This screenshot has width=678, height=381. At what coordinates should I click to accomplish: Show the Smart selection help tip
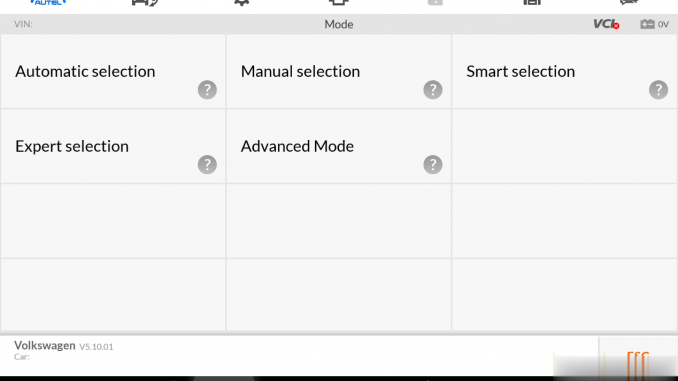coord(659,90)
